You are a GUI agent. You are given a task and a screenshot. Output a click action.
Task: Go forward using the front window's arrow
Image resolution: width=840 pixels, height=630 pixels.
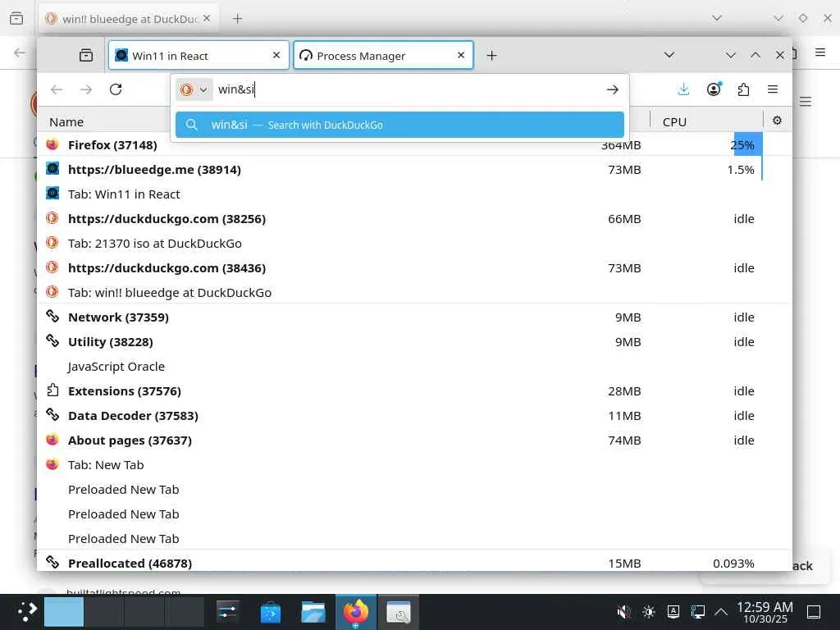click(x=85, y=89)
